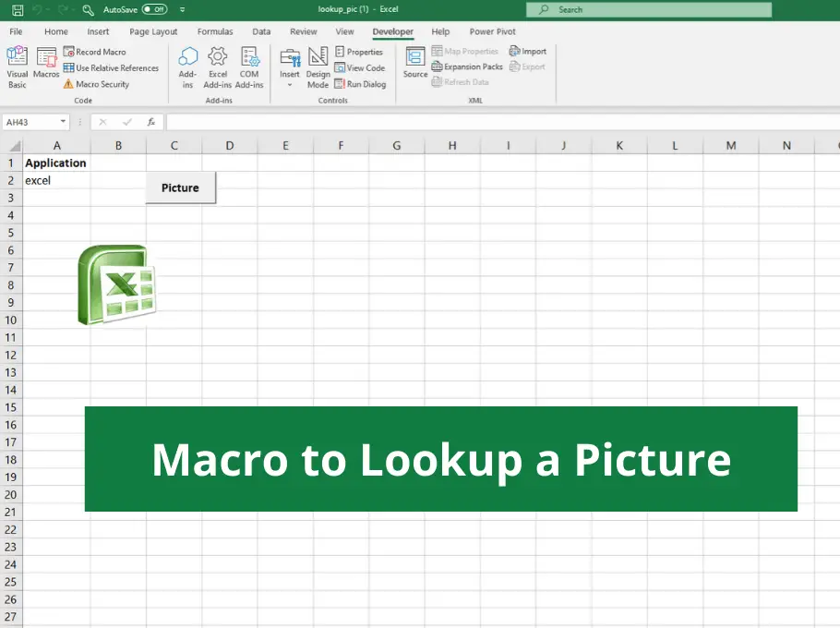
Task: Open Excel Add-ins
Action: tap(217, 66)
